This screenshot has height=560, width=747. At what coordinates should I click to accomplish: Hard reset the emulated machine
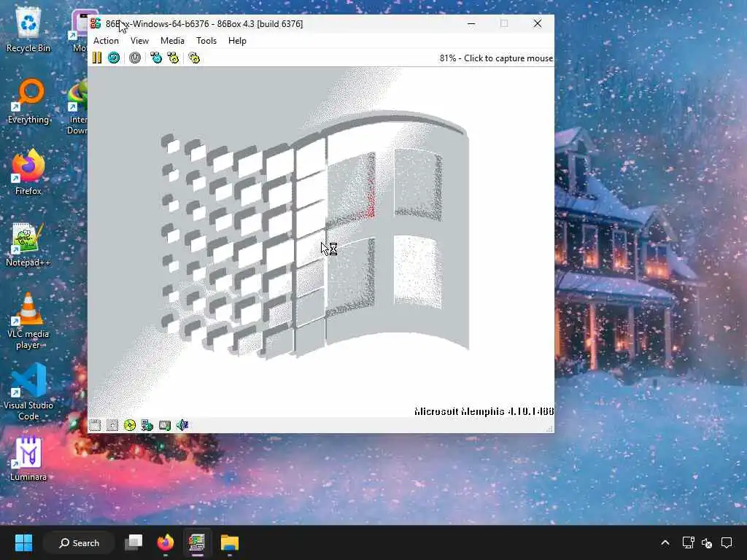(x=114, y=58)
